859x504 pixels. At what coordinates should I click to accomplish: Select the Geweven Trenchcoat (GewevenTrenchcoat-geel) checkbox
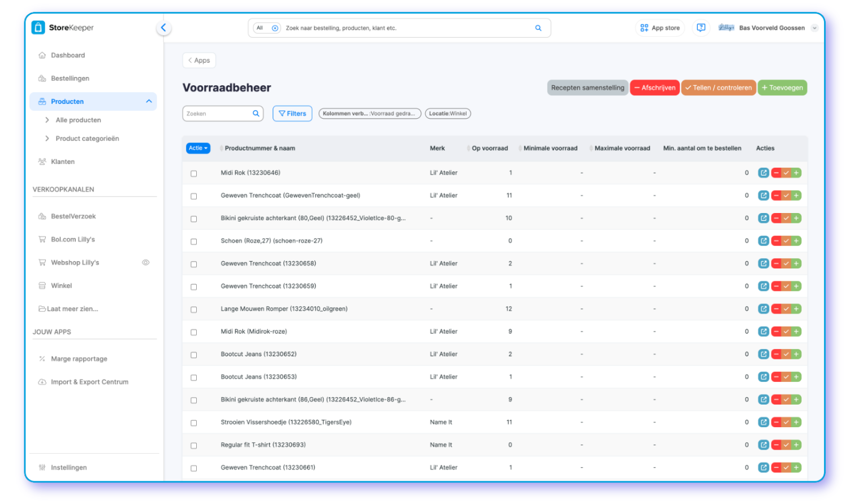coord(194,196)
